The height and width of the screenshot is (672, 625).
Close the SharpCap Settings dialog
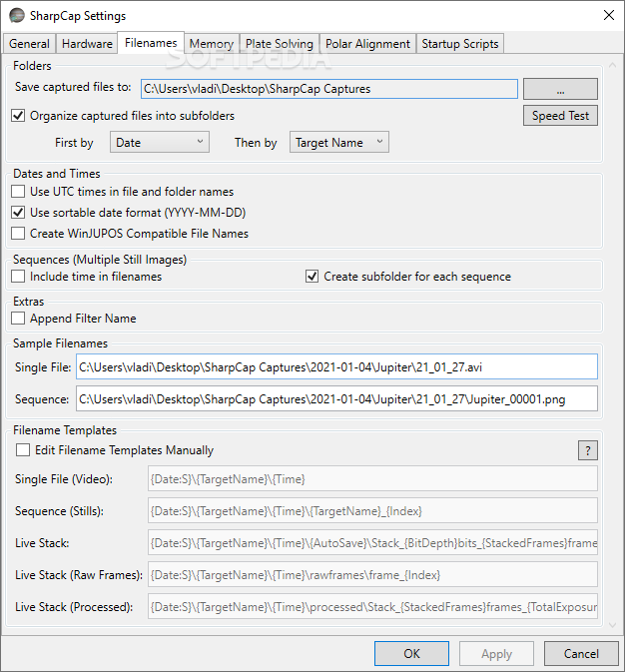(x=608, y=15)
